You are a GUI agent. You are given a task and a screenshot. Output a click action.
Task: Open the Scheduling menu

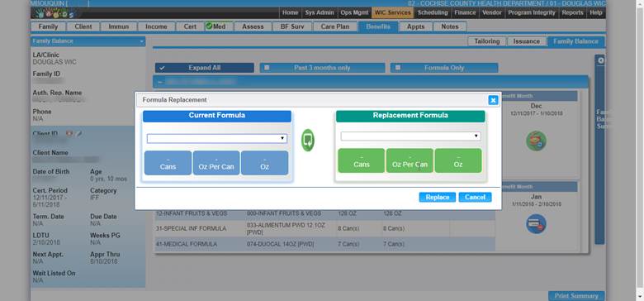[433, 12]
